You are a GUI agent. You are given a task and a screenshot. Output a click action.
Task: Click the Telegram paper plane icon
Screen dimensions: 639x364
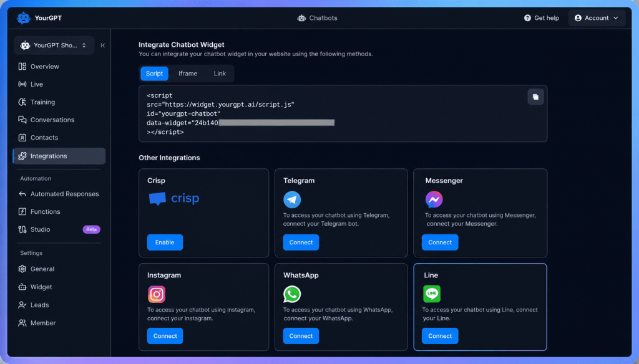click(x=292, y=199)
